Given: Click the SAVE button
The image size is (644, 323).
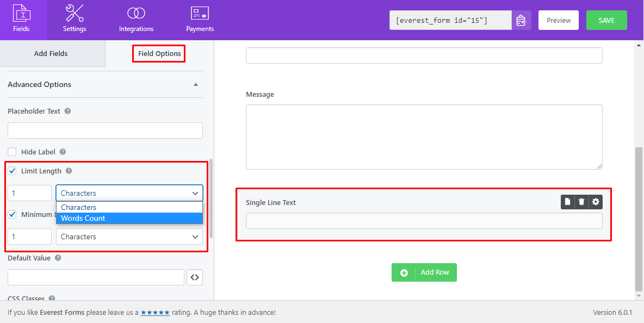Looking at the screenshot, I should pyautogui.click(x=606, y=20).
